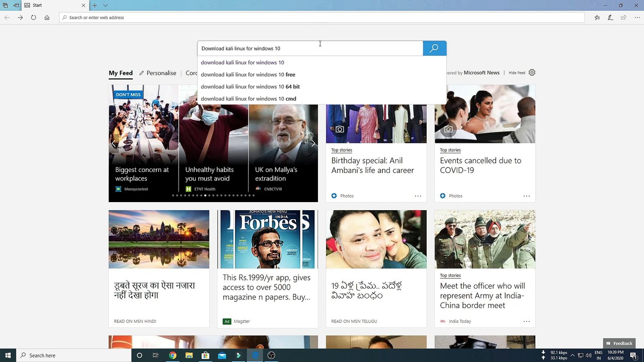Click the Microsoft News link

pos(481,72)
